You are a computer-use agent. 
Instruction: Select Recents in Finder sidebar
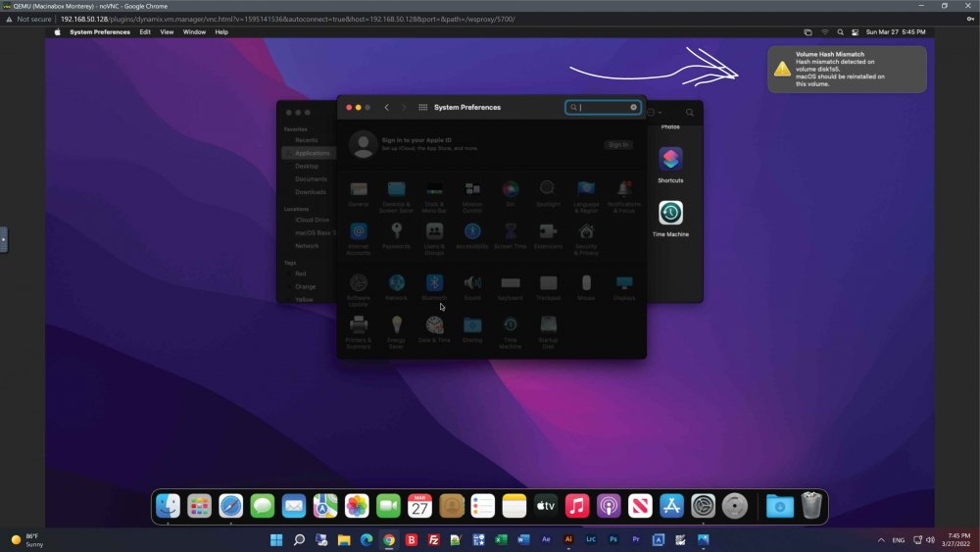(x=306, y=140)
